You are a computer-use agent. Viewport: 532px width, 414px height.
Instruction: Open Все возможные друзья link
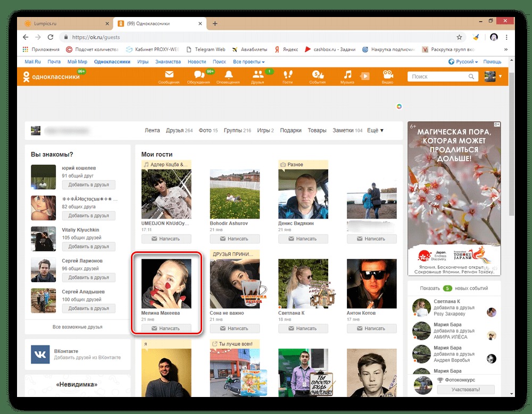(x=77, y=327)
